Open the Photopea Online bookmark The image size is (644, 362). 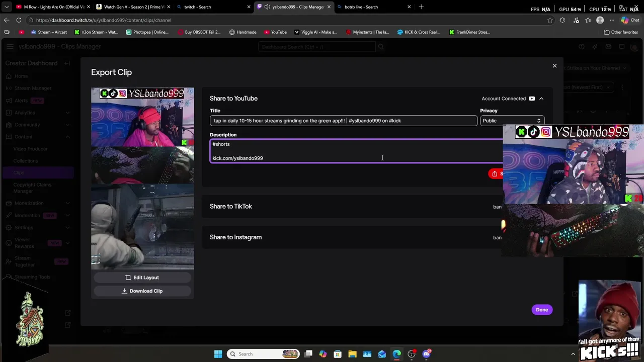[x=147, y=32]
